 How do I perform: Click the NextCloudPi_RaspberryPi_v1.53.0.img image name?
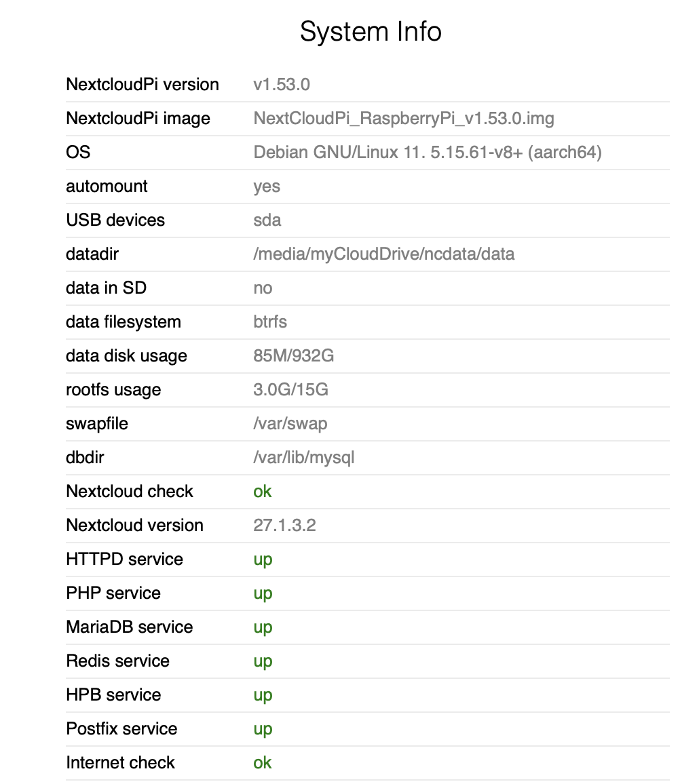click(x=404, y=119)
